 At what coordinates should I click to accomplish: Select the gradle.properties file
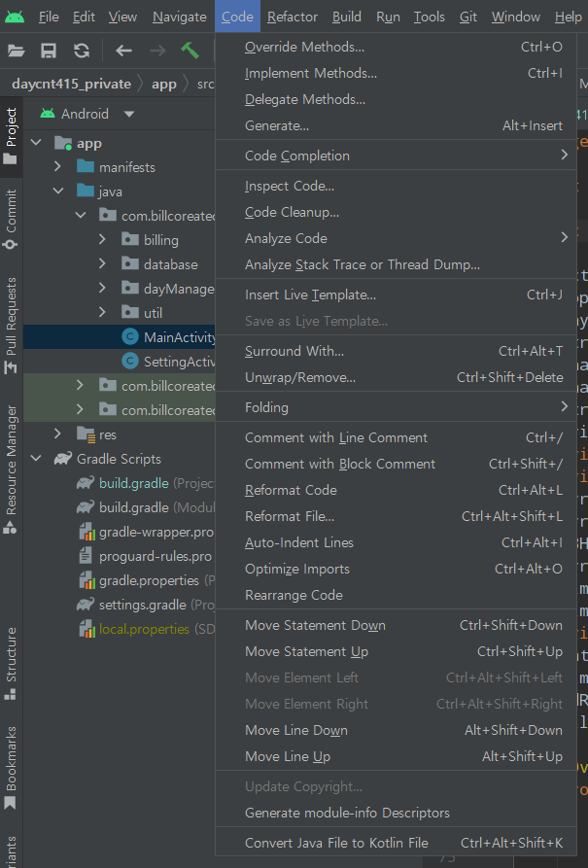pos(147,580)
